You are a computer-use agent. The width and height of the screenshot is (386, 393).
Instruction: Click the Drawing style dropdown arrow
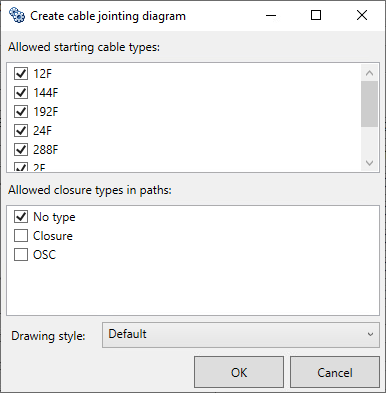tap(370, 335)
